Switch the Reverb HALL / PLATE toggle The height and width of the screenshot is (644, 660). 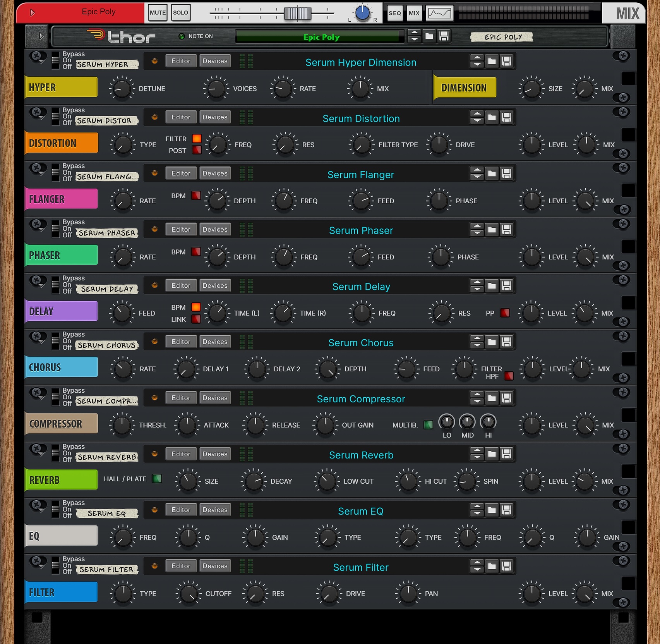click(157, 479)
